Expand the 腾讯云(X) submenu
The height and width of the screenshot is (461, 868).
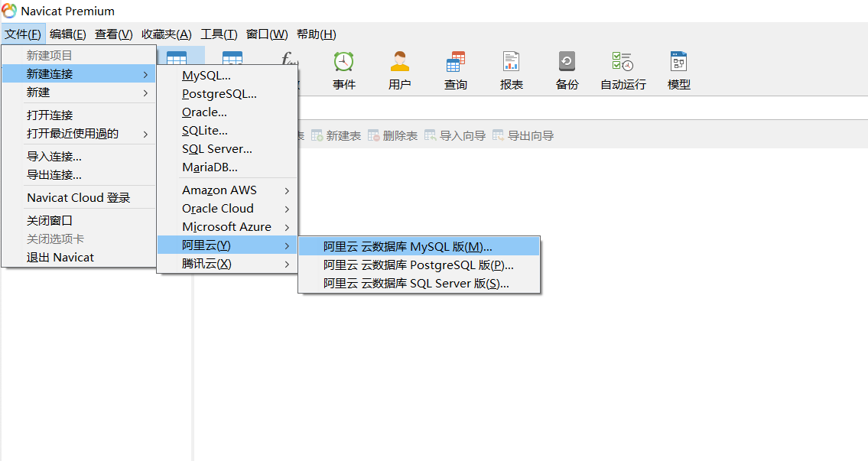tap(228, 264)
